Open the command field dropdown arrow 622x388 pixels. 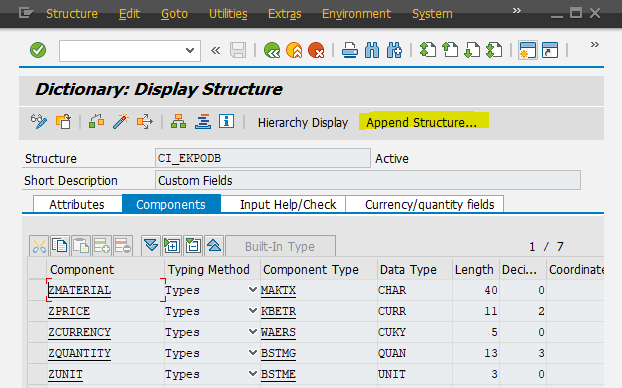[190, 50]
